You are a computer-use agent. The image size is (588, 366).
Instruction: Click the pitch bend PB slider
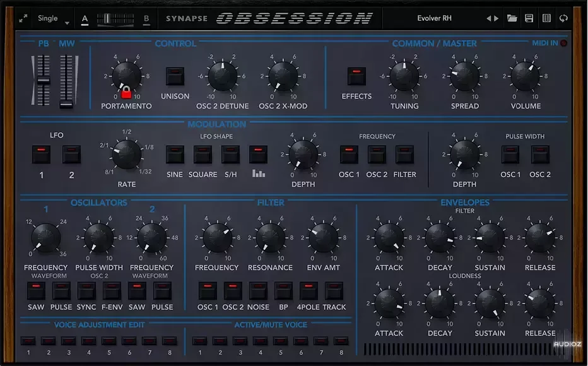coord(43,81)
